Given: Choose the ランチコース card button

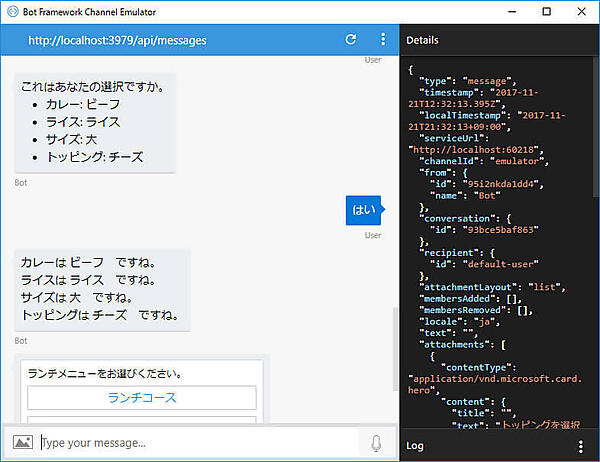Looking at the screenshot, I should coord(141,397).
